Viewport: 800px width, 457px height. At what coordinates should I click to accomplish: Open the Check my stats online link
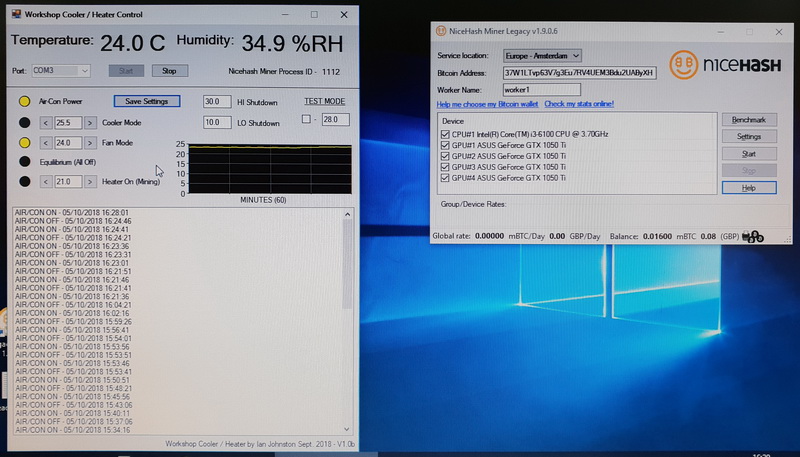pos(579,104)
